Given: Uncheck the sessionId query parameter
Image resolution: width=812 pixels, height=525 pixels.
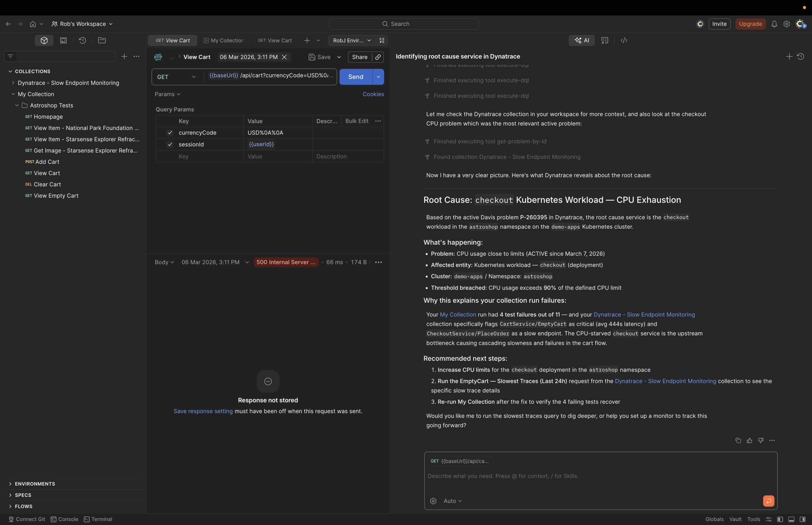Looking at the screenshot, I should point(170,145).
